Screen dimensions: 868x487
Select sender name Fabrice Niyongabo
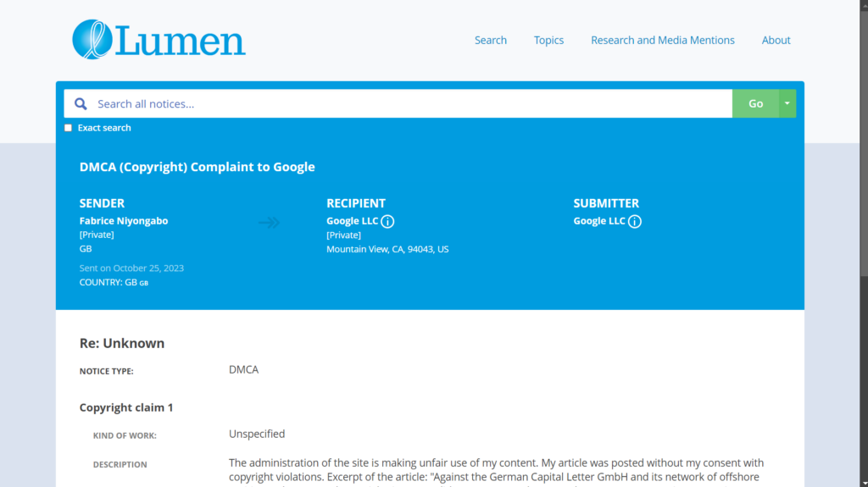pyautogui.click(x=124, y=221)
